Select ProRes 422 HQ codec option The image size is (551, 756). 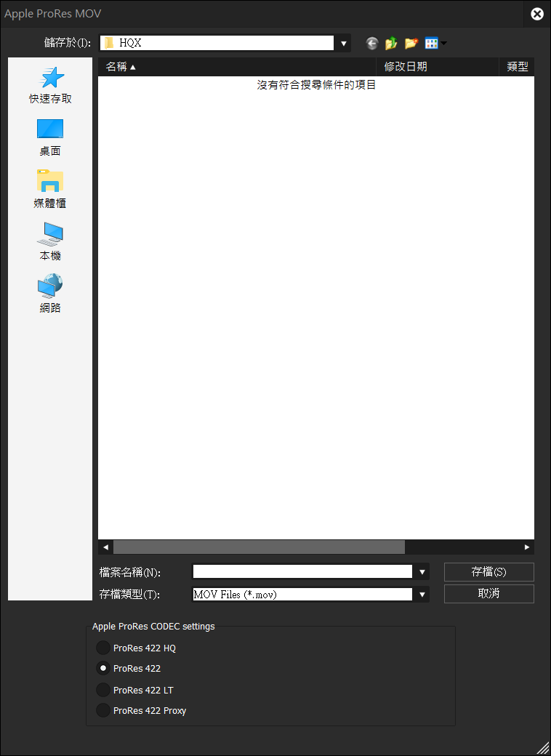[136, 648]
